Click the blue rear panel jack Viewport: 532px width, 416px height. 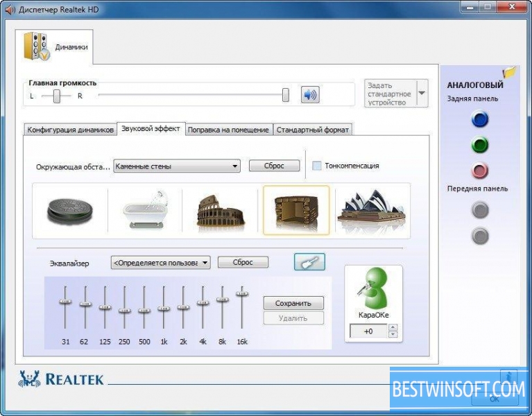[480, 119]
